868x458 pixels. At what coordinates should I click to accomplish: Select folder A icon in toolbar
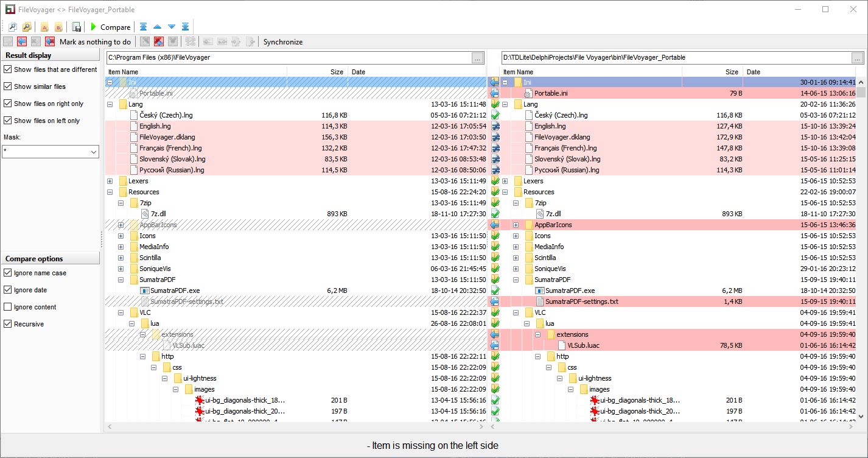click(x=44, y=27)
